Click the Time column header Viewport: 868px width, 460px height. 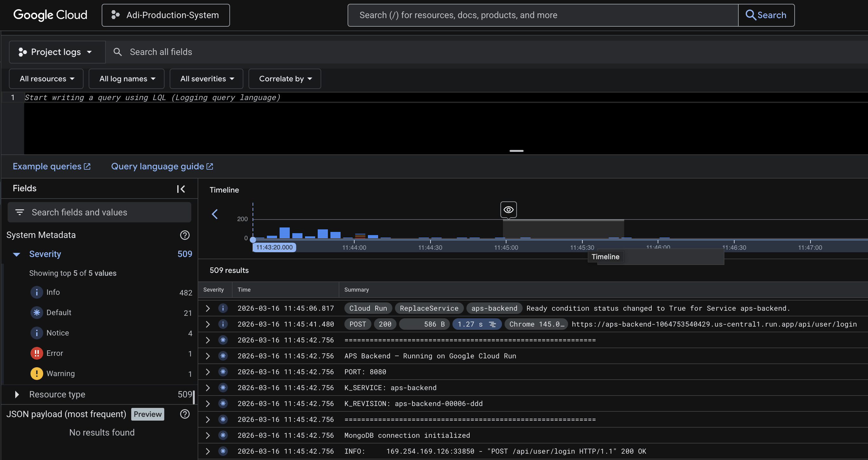click(244, 290)
